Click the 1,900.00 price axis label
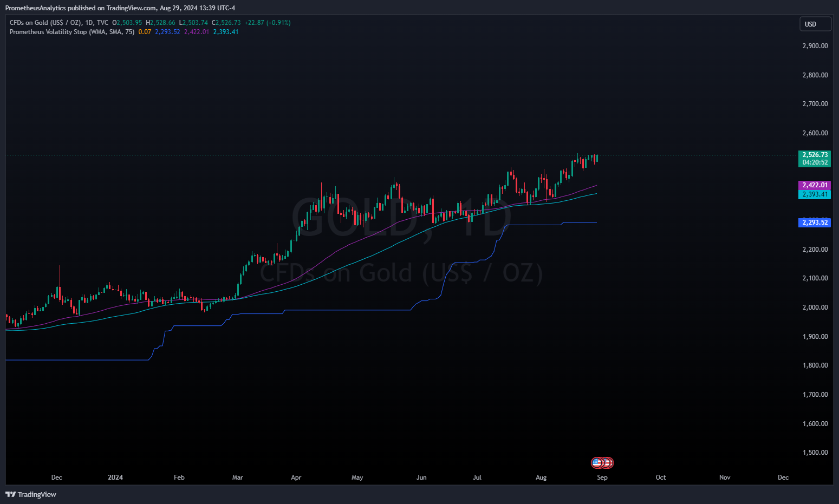Image resolution: width=839 pixels, height=504 pixels. click(815, 337)
